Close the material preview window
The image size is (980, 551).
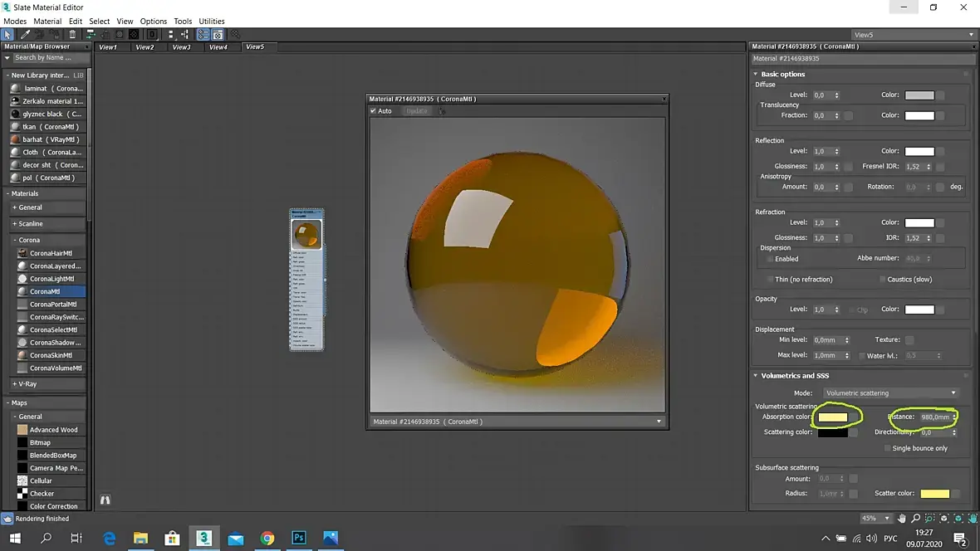(x=664, y=99)
